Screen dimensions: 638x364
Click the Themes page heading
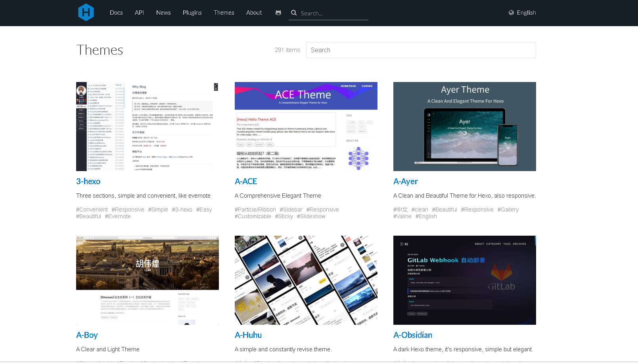click(x=100, y=50)
